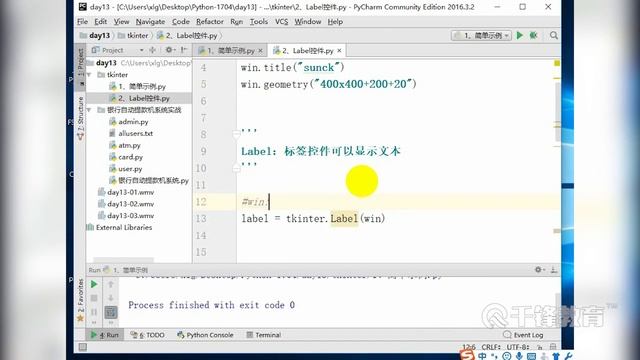Toggle the Structure side tool window
Image resolution: width=640 pixels, height=360 pixels.
click(80, 118)
